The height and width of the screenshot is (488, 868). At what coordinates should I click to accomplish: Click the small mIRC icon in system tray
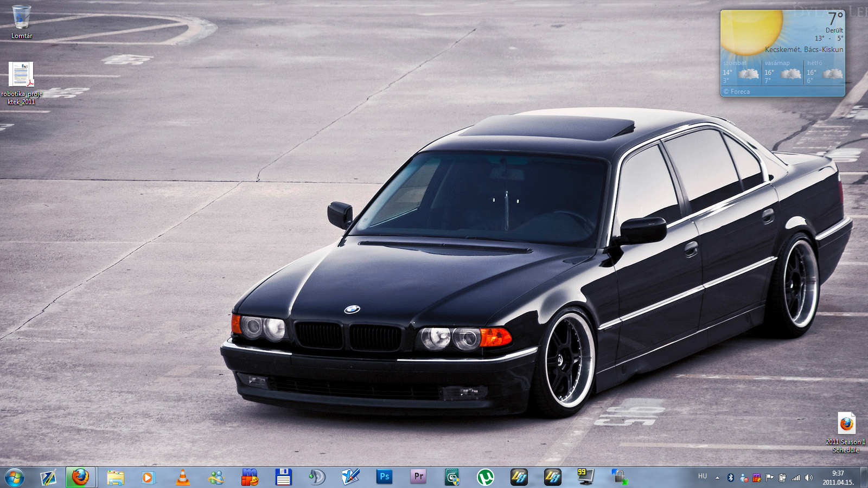[x=756, y=478]
